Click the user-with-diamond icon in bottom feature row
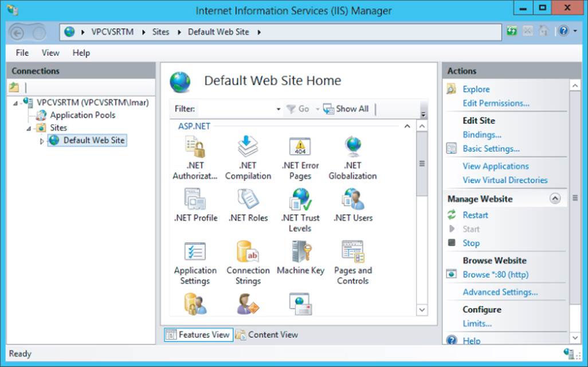588x367 pixels. 248,303
